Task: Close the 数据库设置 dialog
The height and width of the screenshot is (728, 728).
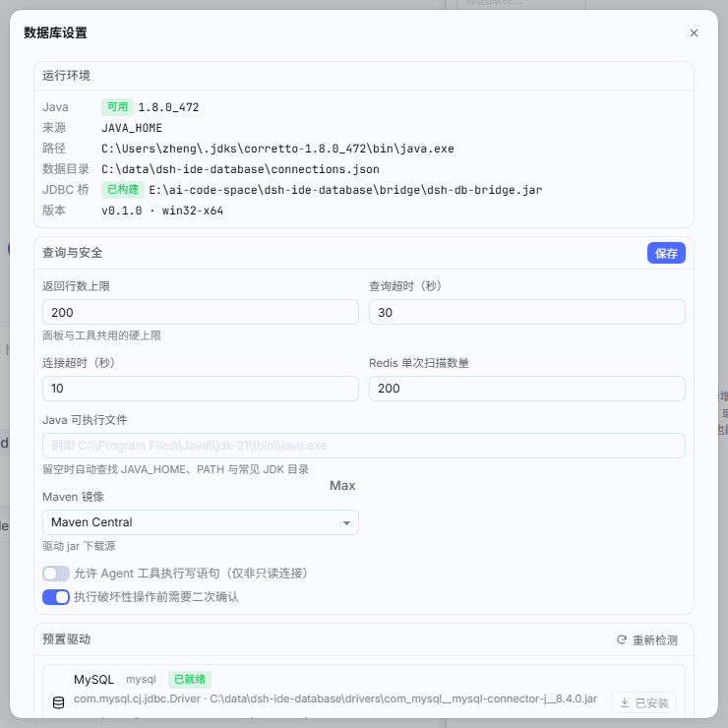Action: click(x=694, y=33)
